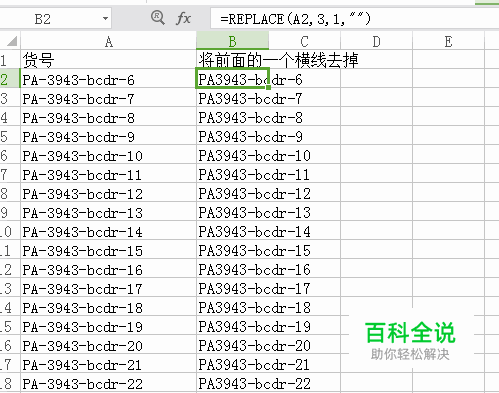Select column A header

(x=108, y=41)
